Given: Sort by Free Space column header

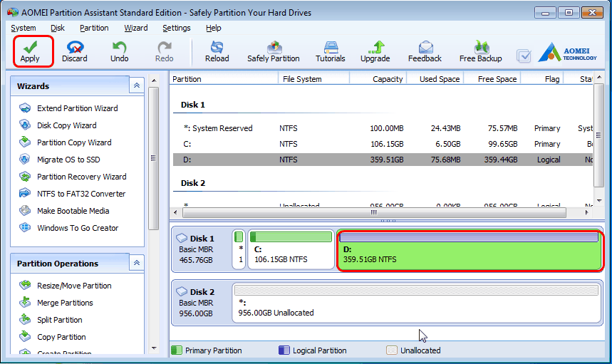Looking at the screenshot, I should pos(492,79).
